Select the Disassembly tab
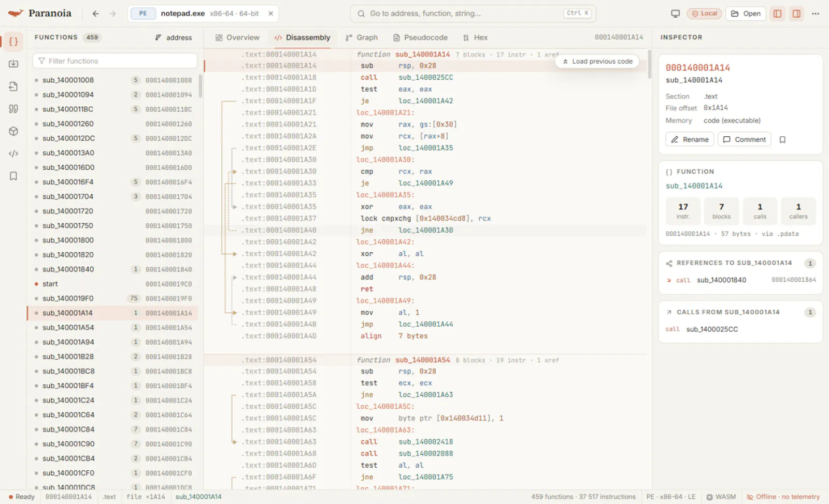Image resolution: width=829 pixels, height=504 pixels. [302, 37]
